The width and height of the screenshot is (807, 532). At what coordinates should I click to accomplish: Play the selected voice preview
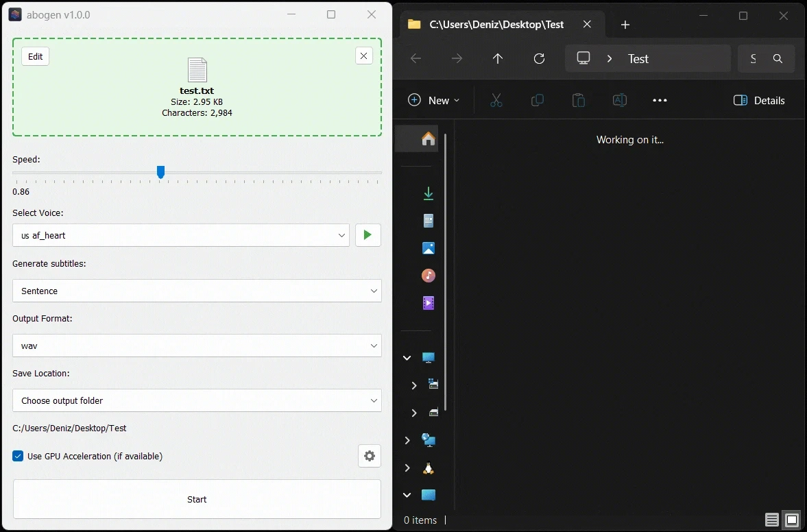point(368,235)
